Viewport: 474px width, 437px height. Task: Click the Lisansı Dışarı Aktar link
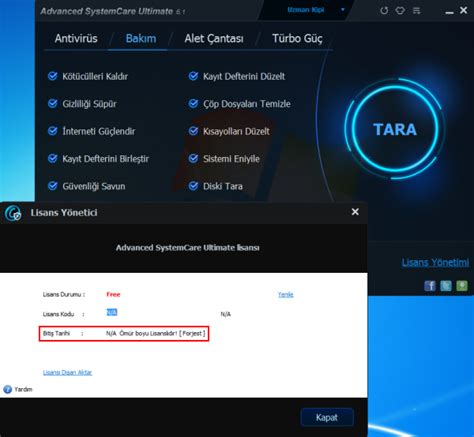click(67, 372)
